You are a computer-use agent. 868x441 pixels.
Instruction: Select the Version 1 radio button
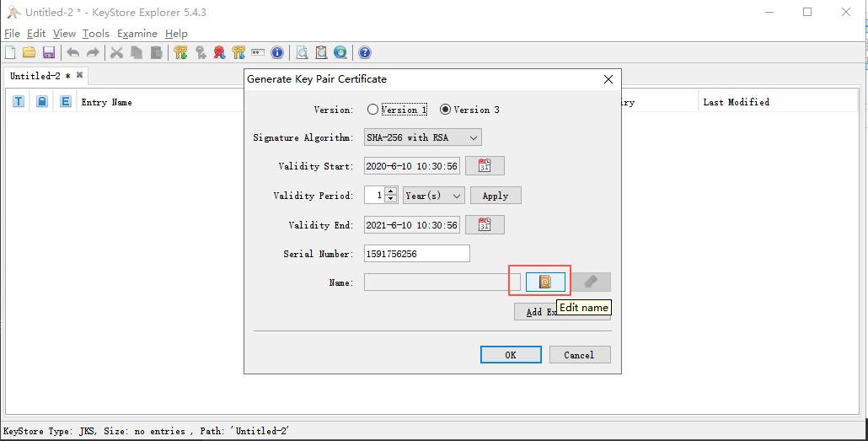[396, 110]
